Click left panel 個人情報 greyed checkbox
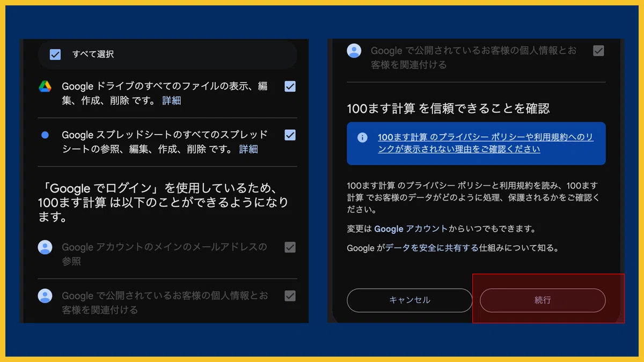Viewport: 644px width, 362px height. coord(290,295)
